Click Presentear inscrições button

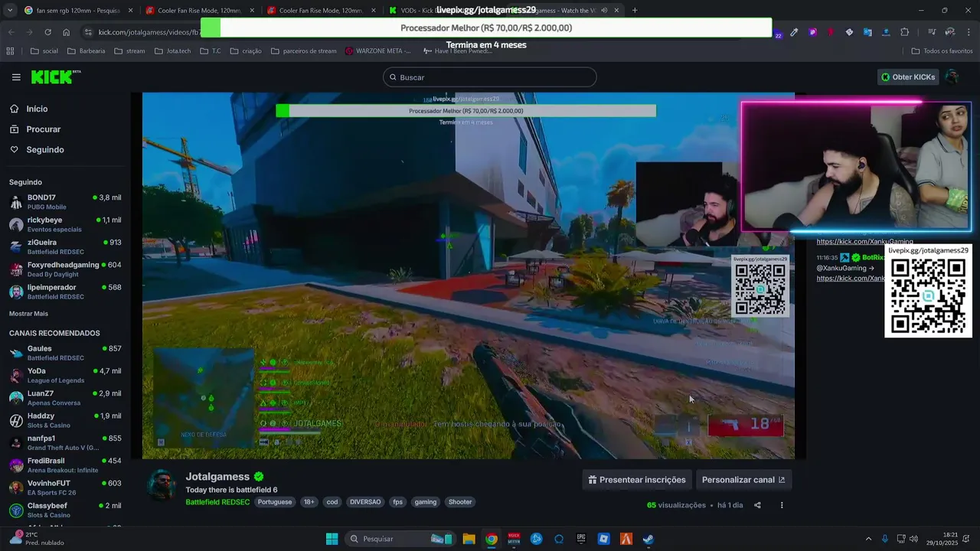pyautogui.click(x=637, y=480)
